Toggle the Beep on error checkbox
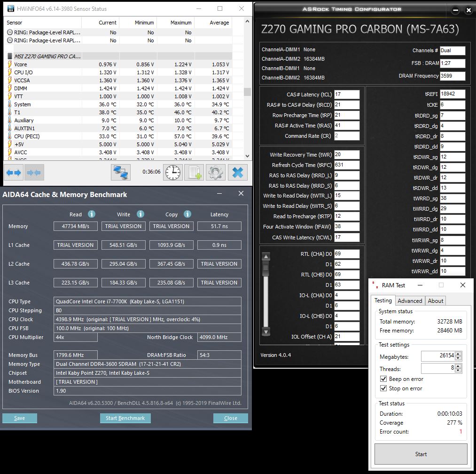 tap(383, 379)
